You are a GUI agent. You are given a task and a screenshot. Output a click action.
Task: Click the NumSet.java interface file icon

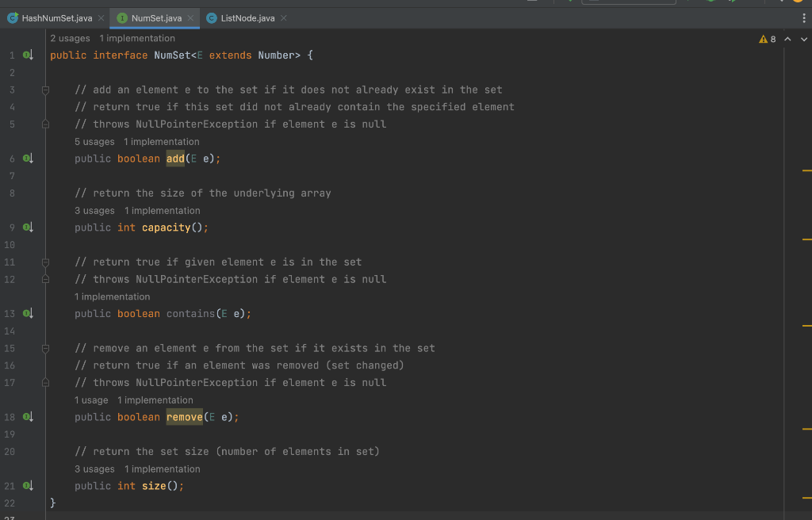pos(122,18)
